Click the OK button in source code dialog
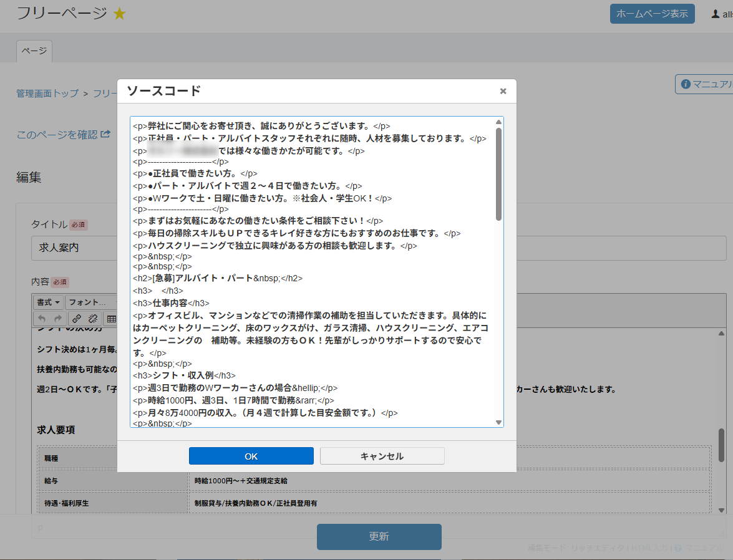The width and height of the screenshot is (733, 560). pyautogui.click(x=251, y=456)
